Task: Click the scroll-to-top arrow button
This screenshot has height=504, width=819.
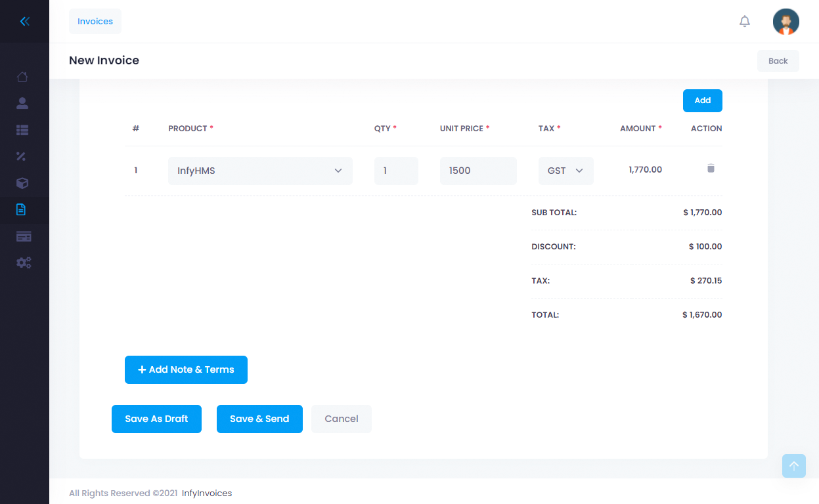Action: click(x=793, y=465)
